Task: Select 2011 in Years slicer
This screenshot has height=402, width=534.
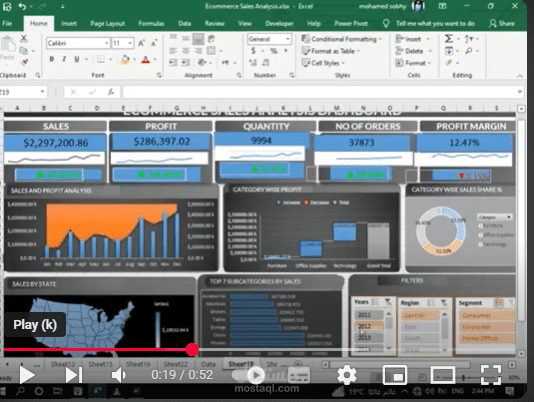Action: (369, 314)
